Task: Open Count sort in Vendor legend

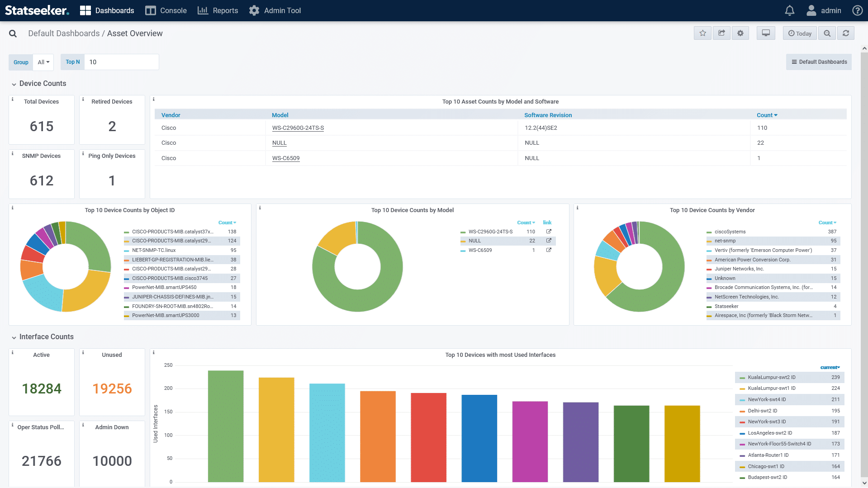Action: (x=827, y=223)
